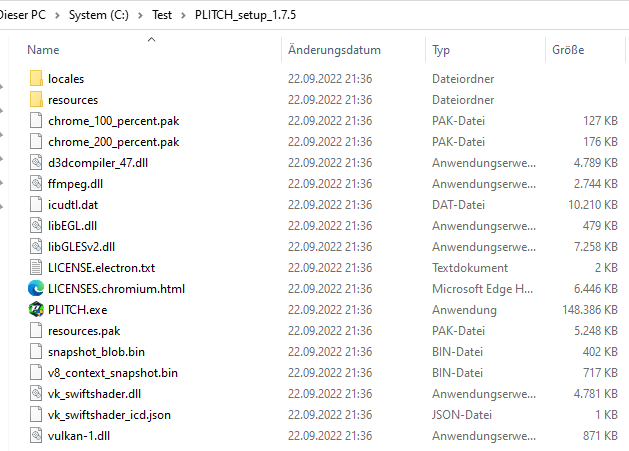Select the file name v8_context_snapshot.bin
Viewport: 629px width, 451px height.
point(113,373)
